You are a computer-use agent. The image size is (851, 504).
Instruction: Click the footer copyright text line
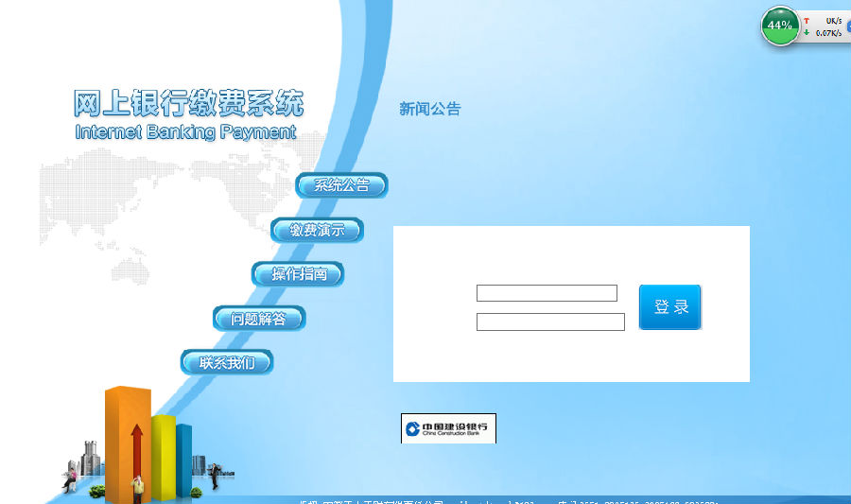511,499
